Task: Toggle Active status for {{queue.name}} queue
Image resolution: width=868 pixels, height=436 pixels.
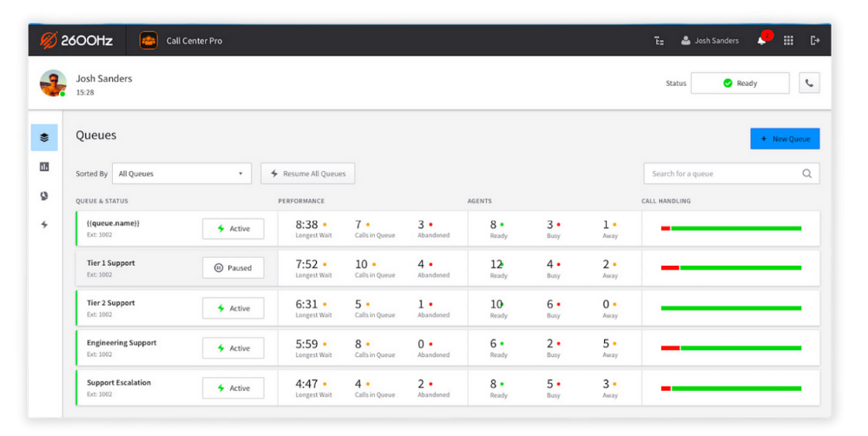Action: [x=233, y=228]
